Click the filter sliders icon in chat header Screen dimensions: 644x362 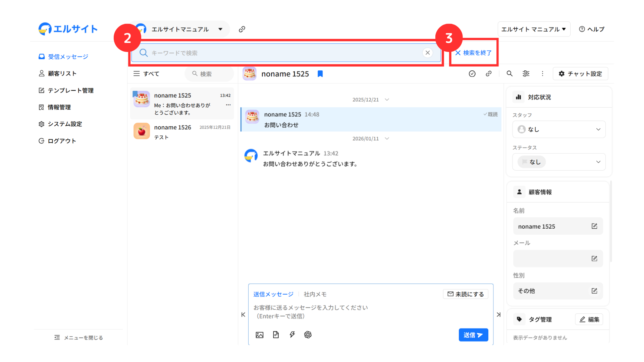tap(526, 74)
